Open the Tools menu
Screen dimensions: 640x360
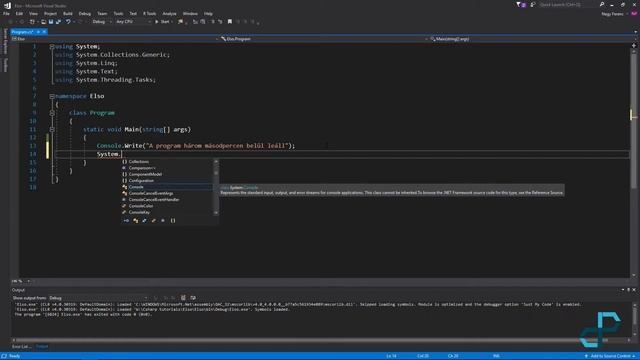118,13
